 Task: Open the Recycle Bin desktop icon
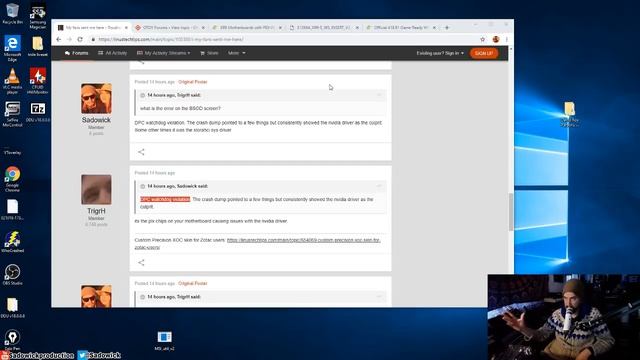12,13
